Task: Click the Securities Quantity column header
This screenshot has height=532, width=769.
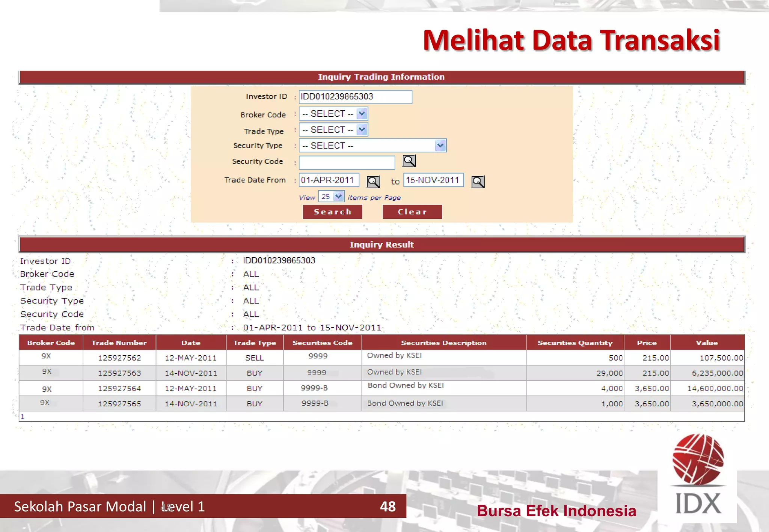Action: pyautogui.click(x=575, y=343)
